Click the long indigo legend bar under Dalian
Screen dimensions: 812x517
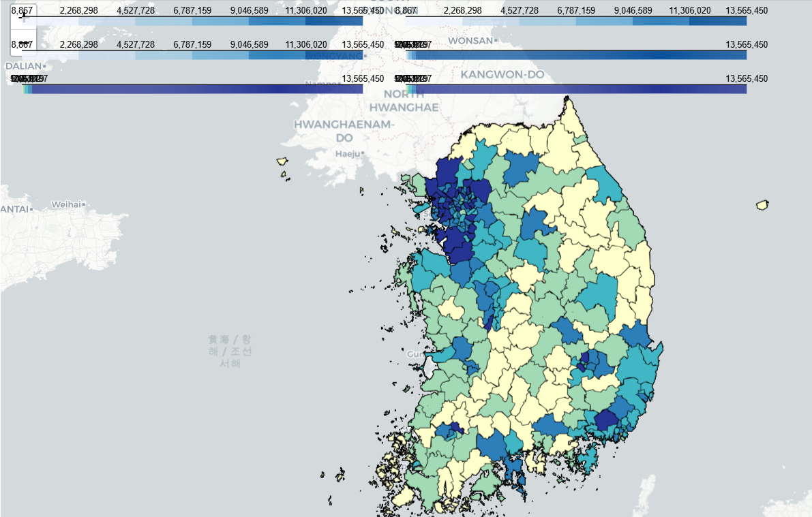click(192, 89)
